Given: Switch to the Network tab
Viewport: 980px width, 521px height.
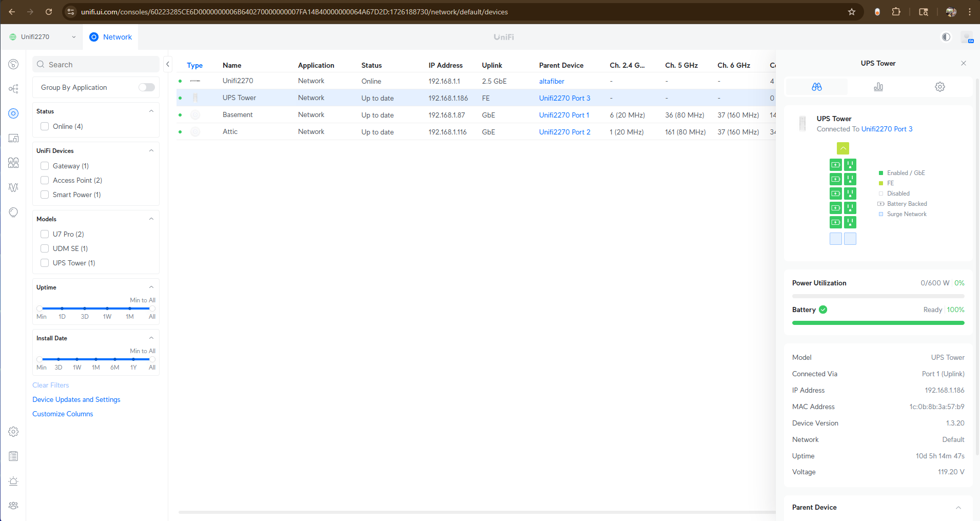Looking at the screenshot, I should point(111,37).
